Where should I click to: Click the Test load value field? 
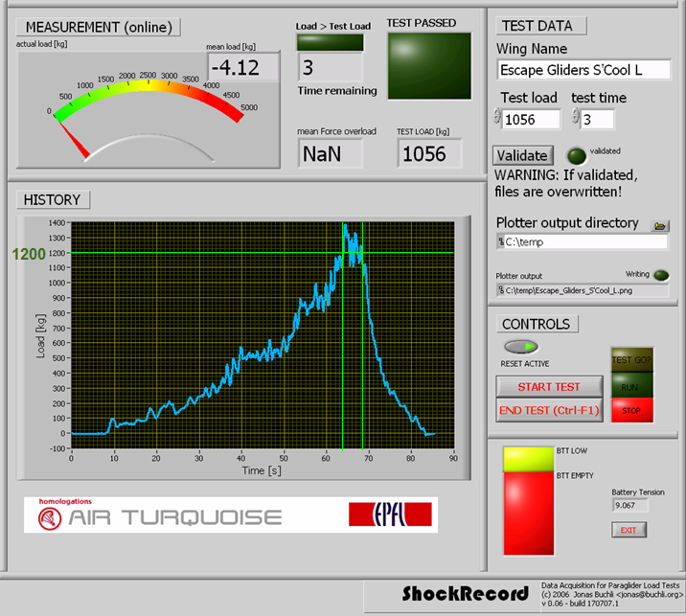532,118
